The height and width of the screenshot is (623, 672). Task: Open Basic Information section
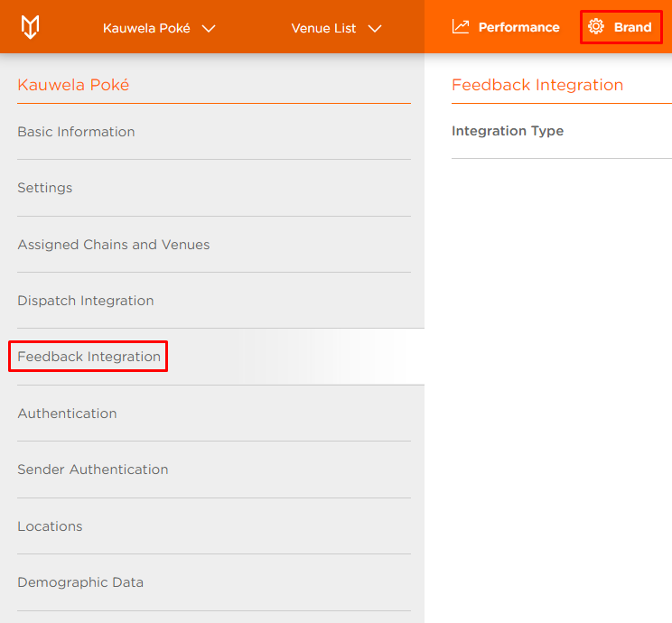(x=214, y=132)
